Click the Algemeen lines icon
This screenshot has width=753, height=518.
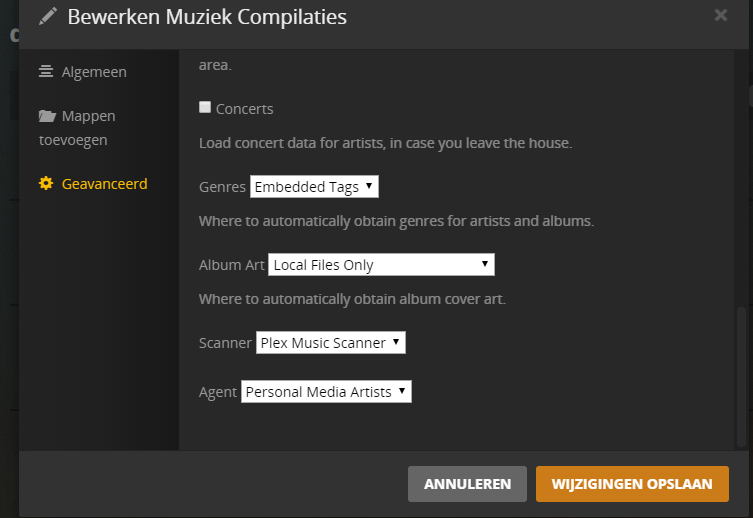(x=46, y=72)
